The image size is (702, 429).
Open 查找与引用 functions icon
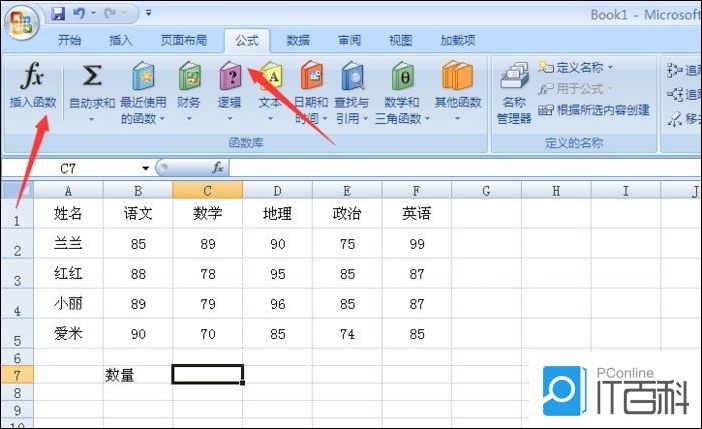pyautogui.click(x=352, y=75)
